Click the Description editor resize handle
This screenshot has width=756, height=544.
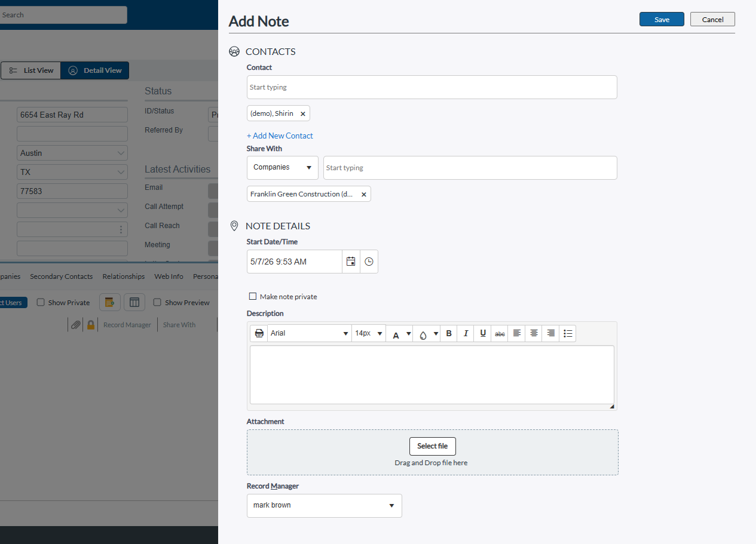612,407
